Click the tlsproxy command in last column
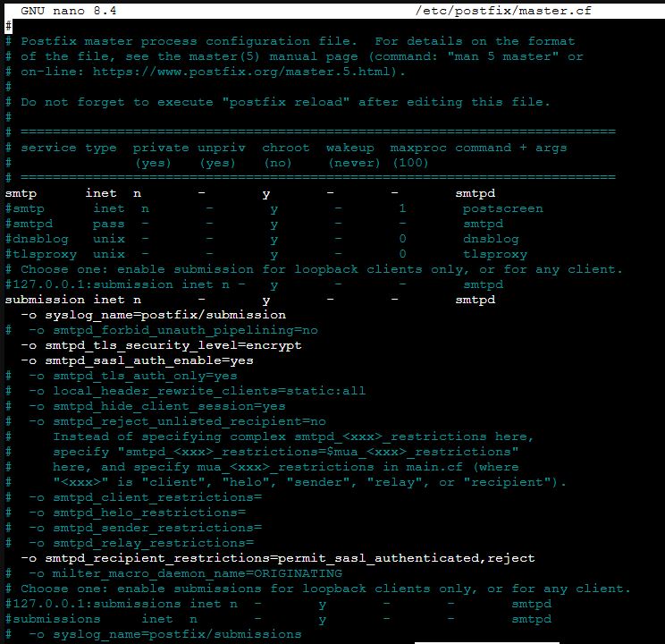665x644 pixels. [x=494, y=254]
